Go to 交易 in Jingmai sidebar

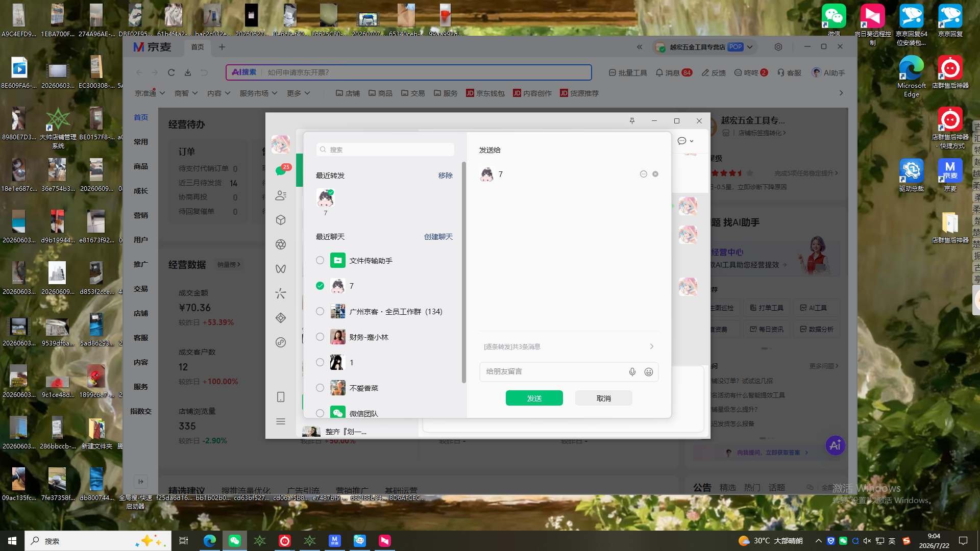[x=141, y=289]
